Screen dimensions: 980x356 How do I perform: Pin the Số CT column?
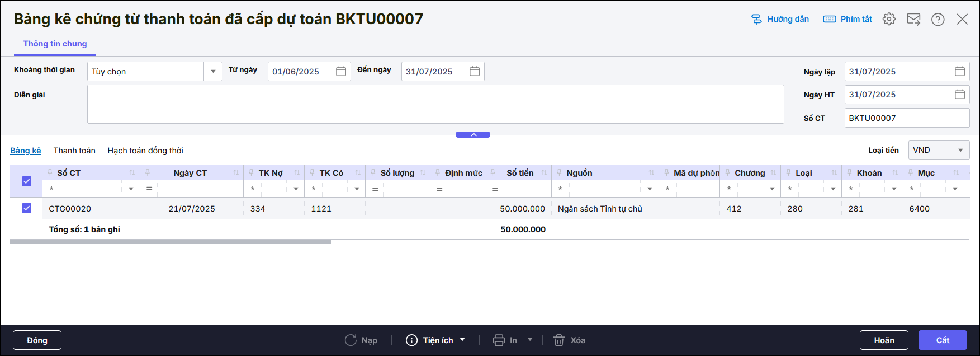[x=50, y=172]
